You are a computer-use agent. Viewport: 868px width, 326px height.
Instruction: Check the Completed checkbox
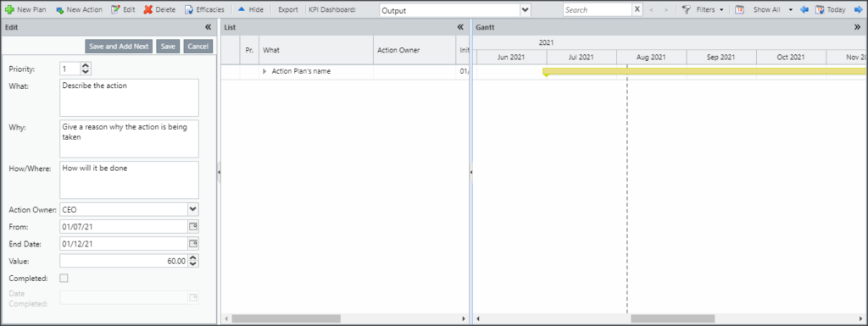(x=64, y=278)
